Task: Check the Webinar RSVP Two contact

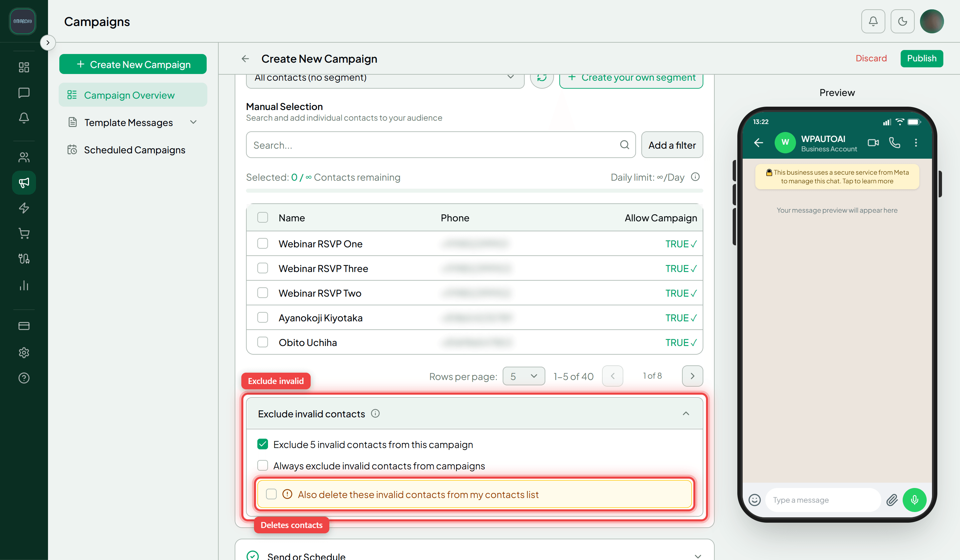Action: click(x=262, y=293)
